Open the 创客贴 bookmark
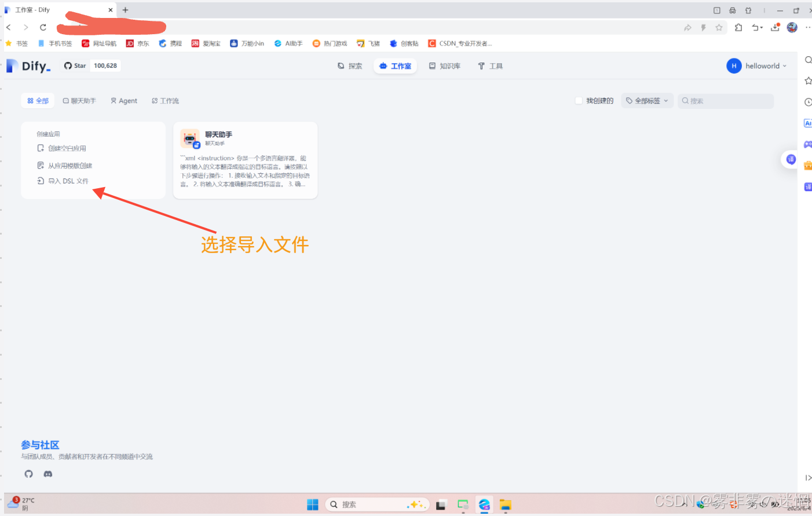Image resolution: width=812 pixels, height=516 pixels. click(404, 43)
